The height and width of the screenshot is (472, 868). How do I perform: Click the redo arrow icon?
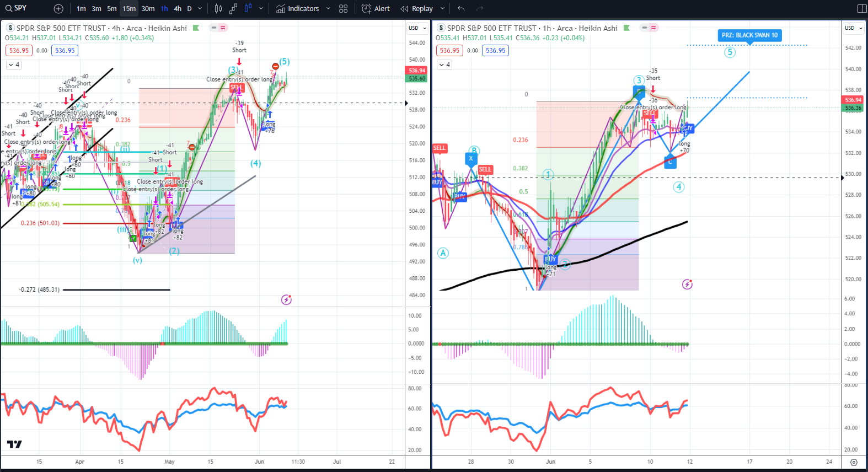tap(480, 9)
